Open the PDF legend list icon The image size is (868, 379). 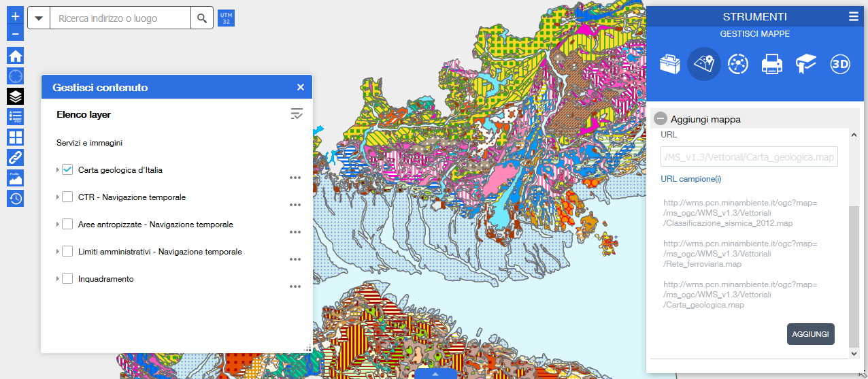point(15,116)
